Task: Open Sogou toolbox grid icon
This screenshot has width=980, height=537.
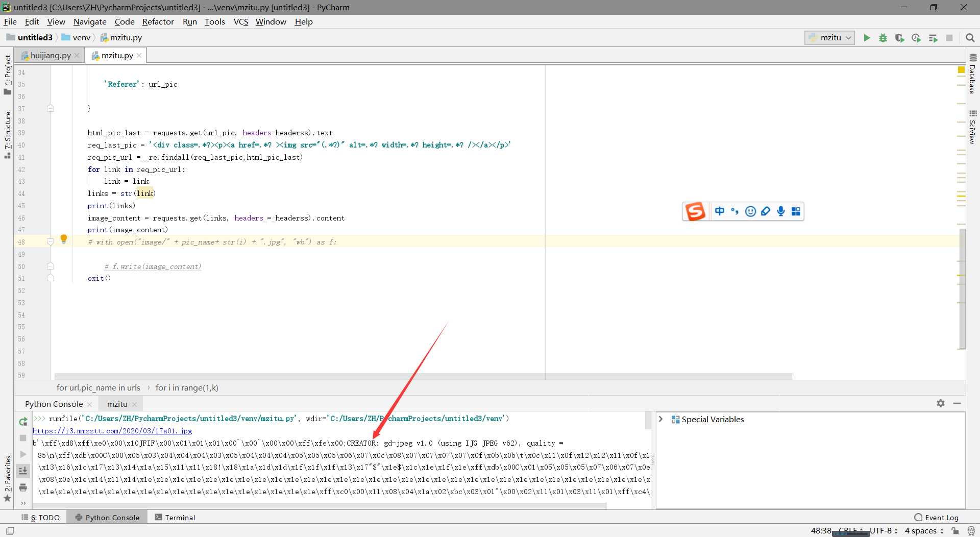Action: tap(796, 211)
